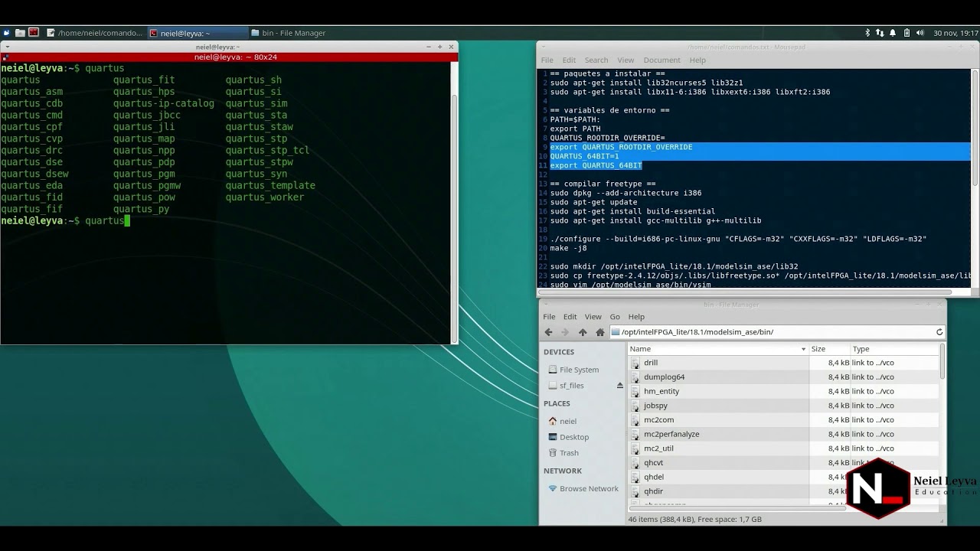The height and width of the screenshot is (551, 980).
Task: Open the Xfce applications menu icon
Action: pyautogui.click(x=7, y=33)
